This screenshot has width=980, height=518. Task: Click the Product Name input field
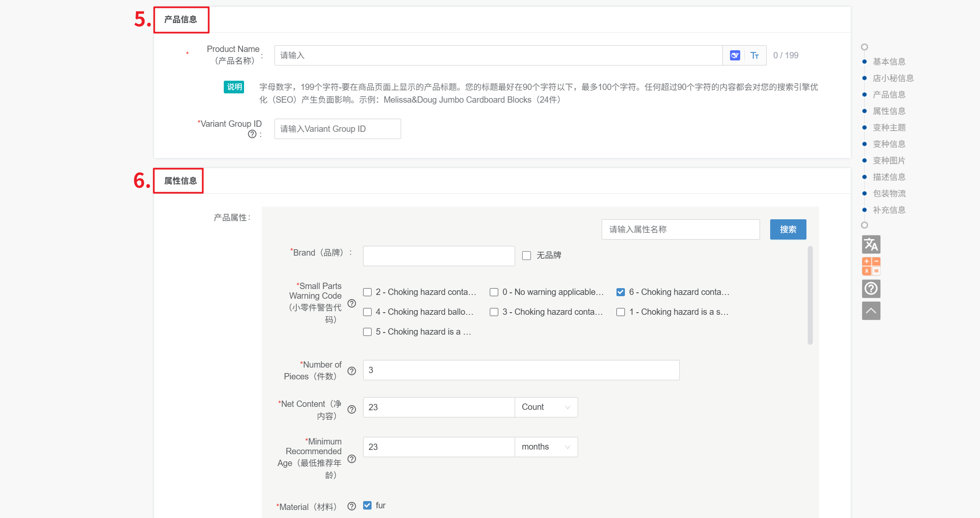tap(498, 55)
